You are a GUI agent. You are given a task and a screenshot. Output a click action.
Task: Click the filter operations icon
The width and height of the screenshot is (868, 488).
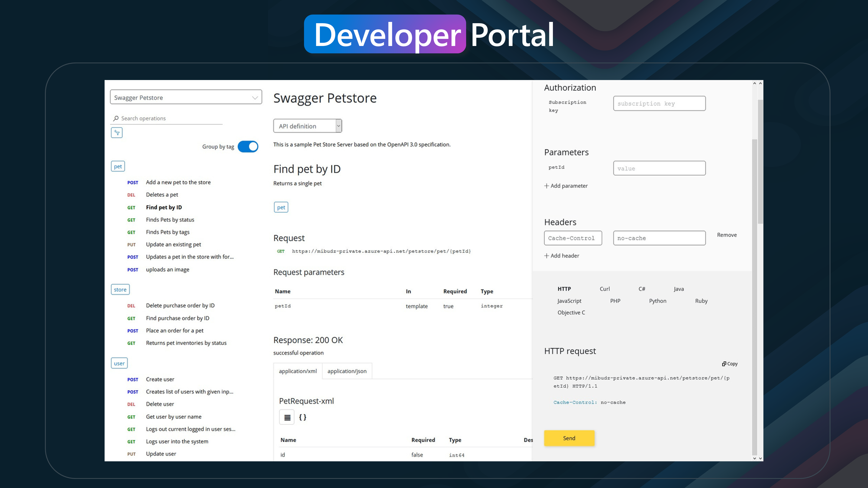point(117,133)
